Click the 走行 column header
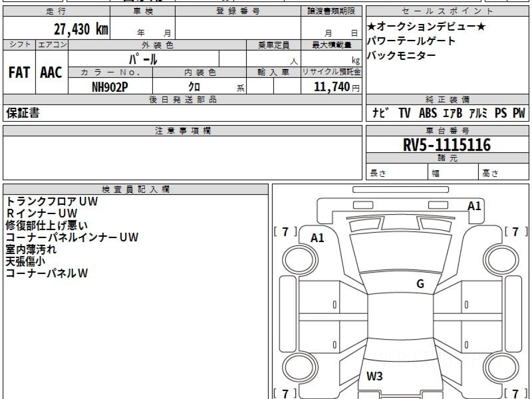Screen dimensions: 532x399 click(x=56, y=12)
